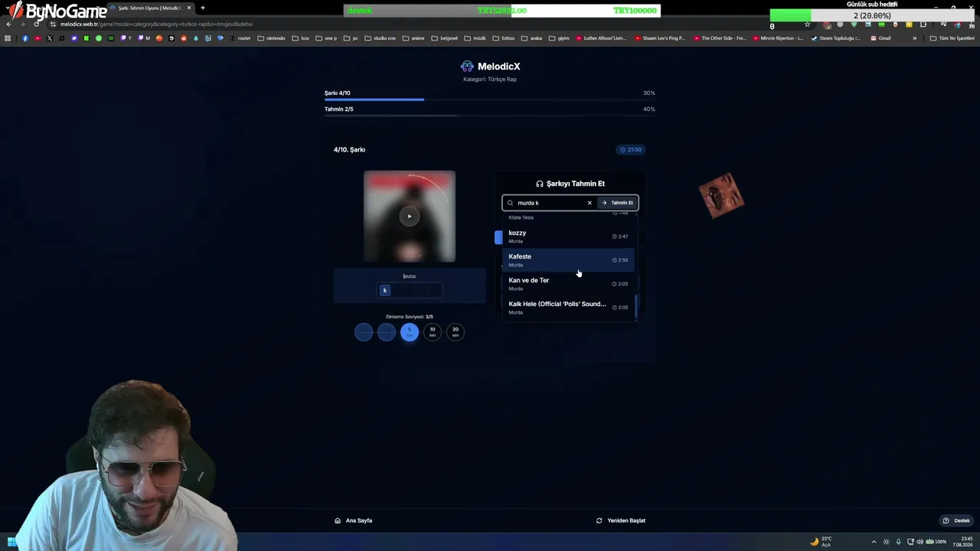Expand the 'box' bookmark folder
Viewport: 980px width, 551px height.
tap(301, 38)
